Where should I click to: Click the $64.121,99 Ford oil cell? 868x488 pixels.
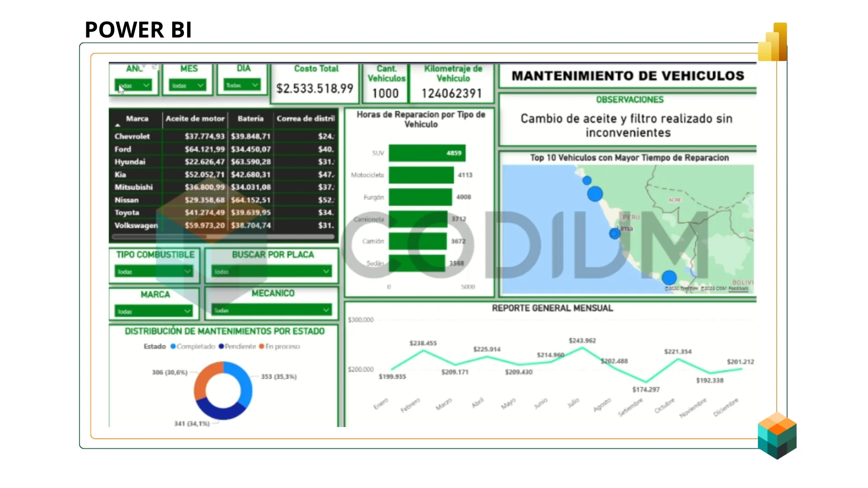(x=204, y=149)
